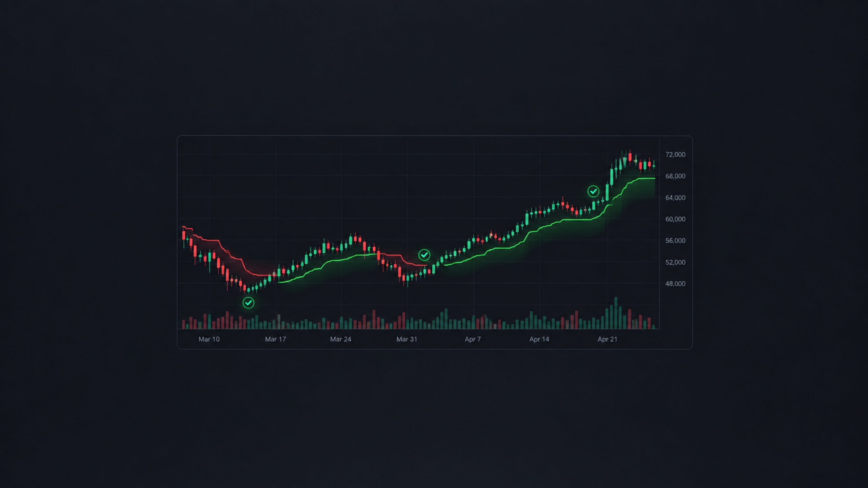
Task: Select the 68,000 price axis label
Action: (675, 176)
